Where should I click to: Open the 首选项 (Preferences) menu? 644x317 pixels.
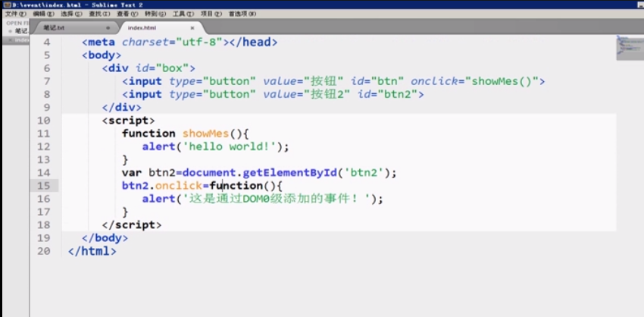pyautogui.click(x=242, y=14)
